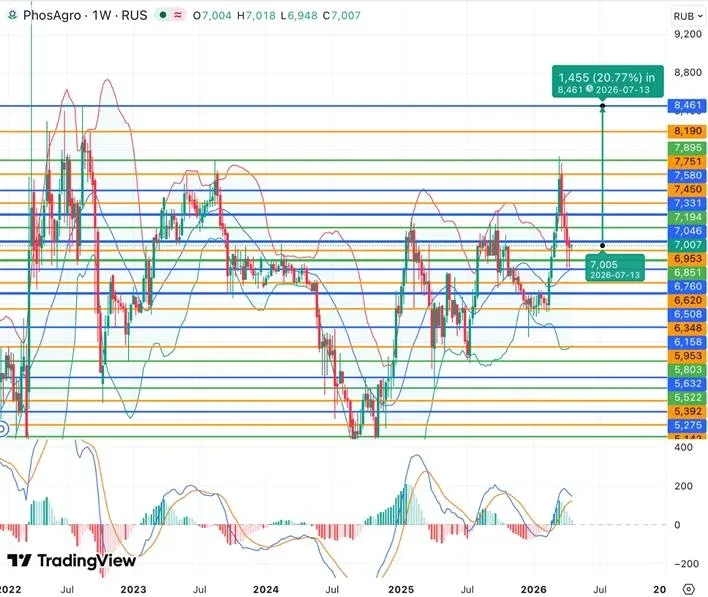The height and width of the screenshot is (597, 708).
Task: Click the orange 5,392 price level label
Action: (x=686, y=411)
